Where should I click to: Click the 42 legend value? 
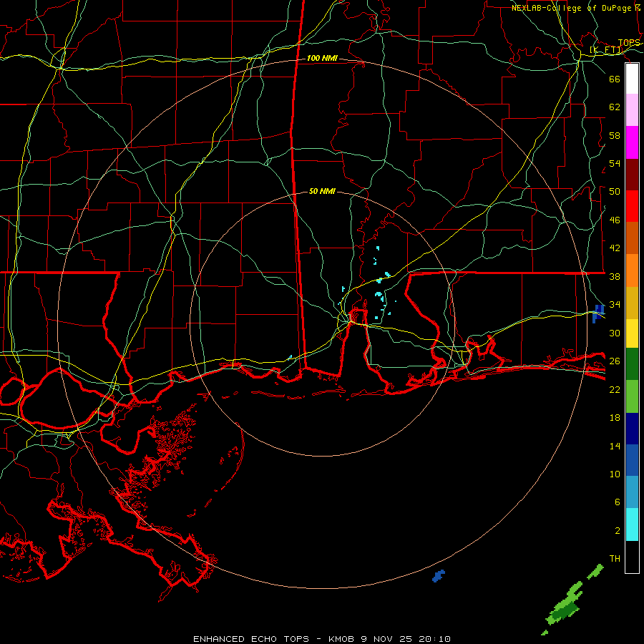(x=615, y=248)
